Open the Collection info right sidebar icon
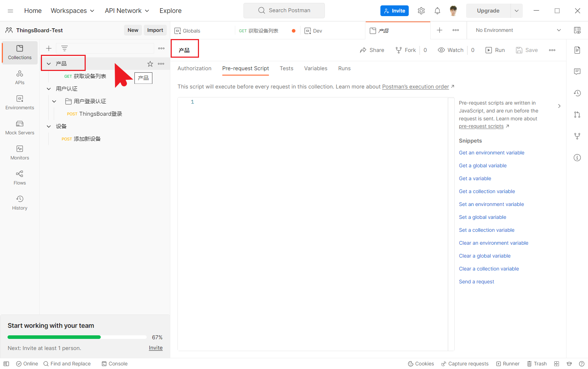This screenshot has width=588, height=369. coord(577,158)
